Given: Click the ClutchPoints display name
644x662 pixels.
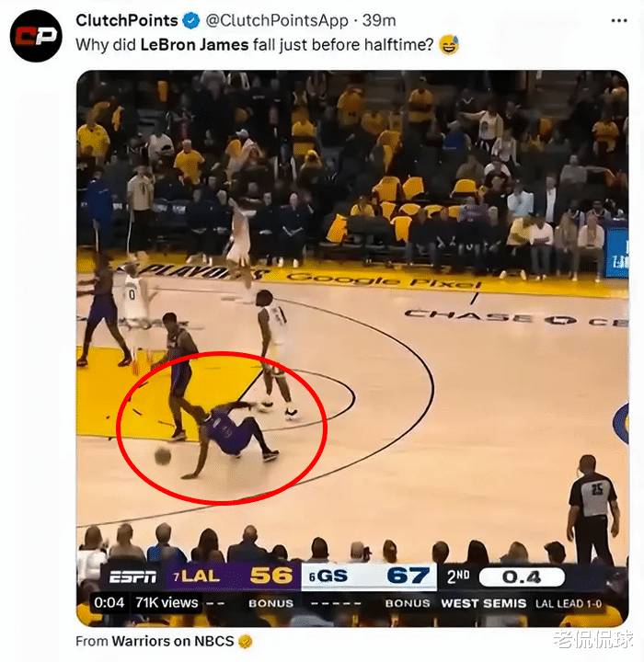Looking at the screenshot, I should [x=127, y=20].
